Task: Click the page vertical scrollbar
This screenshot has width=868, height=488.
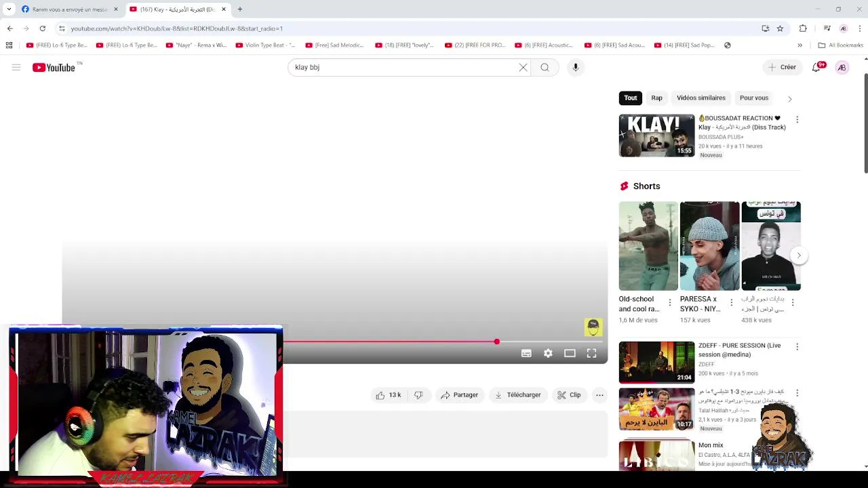Action: 865,122
